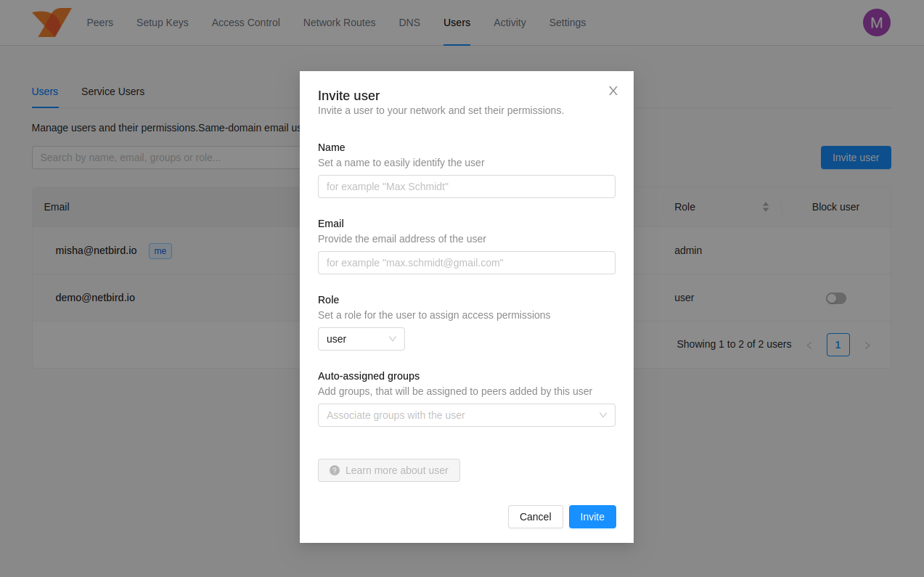Open the Settings page
Viewport: 924px width, 577px height.
coord(567,22)
